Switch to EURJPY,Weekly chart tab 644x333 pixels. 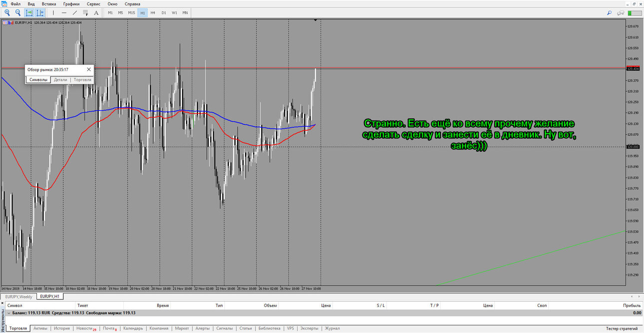[17, 297]
